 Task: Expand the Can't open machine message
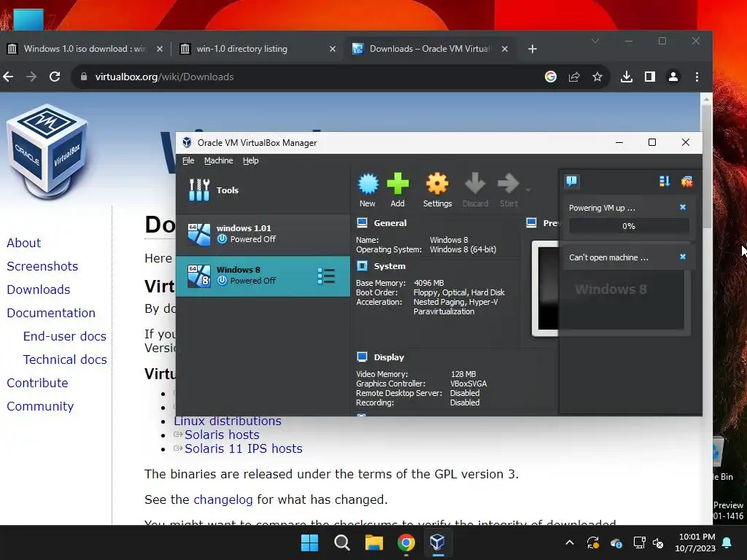[x=608, y=257]
